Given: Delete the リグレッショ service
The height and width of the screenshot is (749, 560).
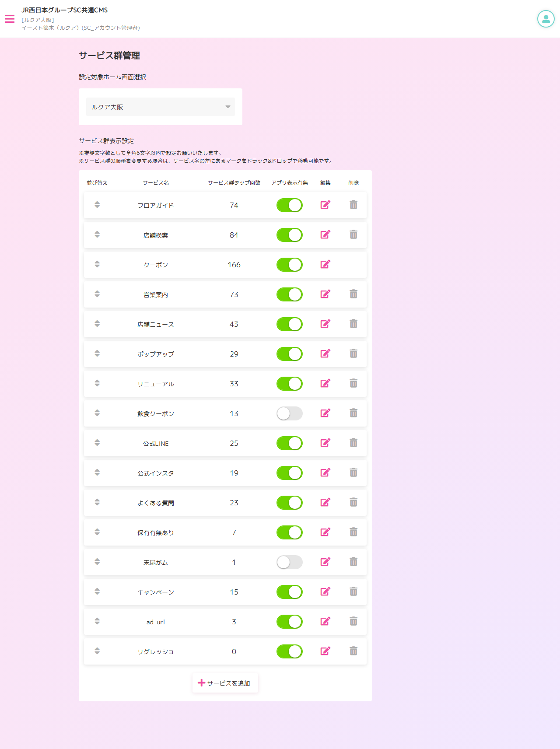Looking at the screenshot, I should click(353, 651).
